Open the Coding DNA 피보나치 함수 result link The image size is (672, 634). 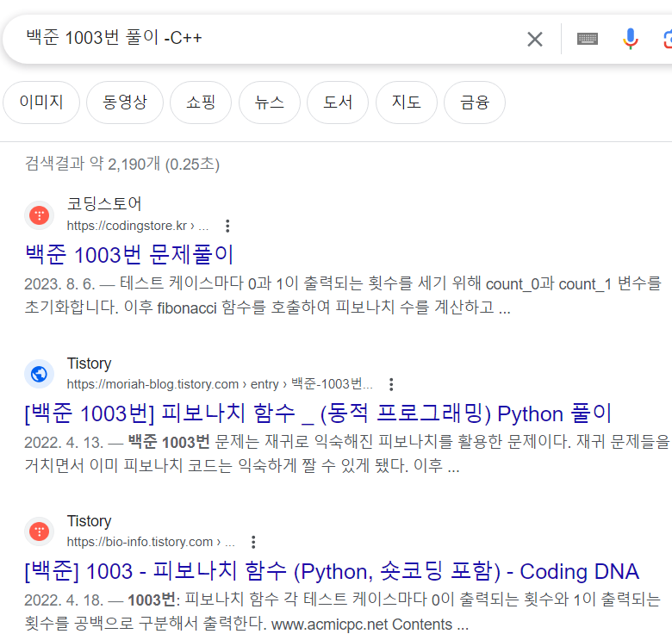[x=332, y=571]
